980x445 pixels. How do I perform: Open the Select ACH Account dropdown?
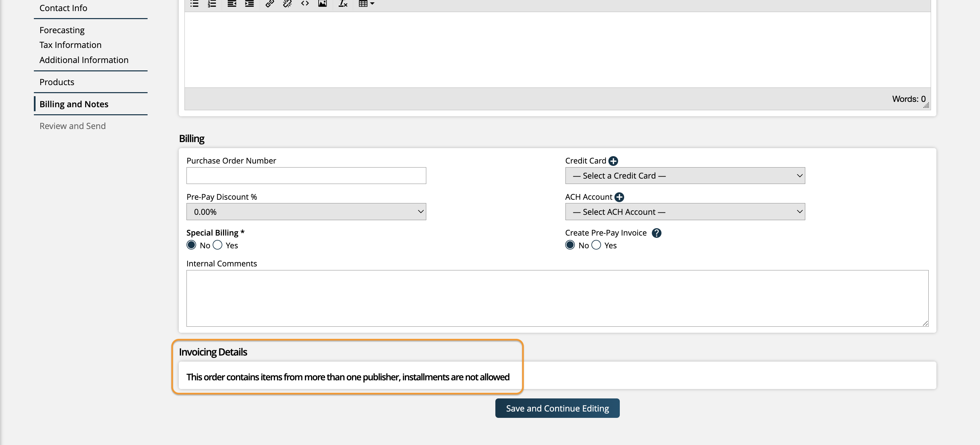pos(685,211)
